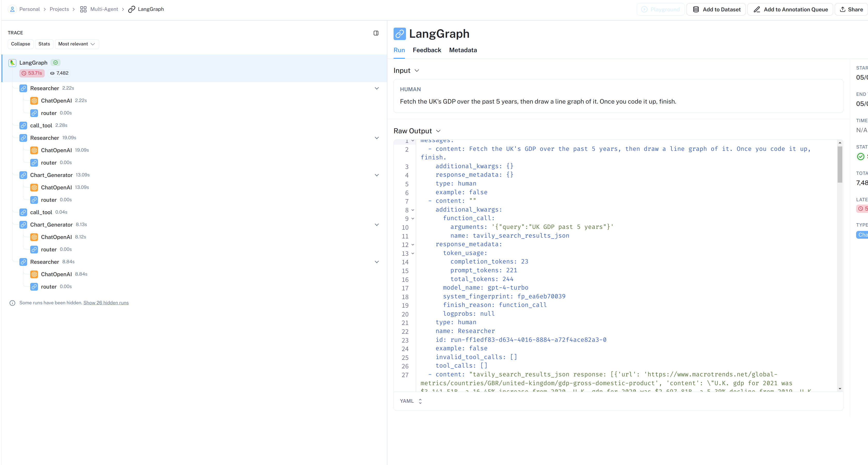Collapse the first Researcher 2.22s node
The height and width of the screenshot is (465, 868).
(x=377, y=88)
